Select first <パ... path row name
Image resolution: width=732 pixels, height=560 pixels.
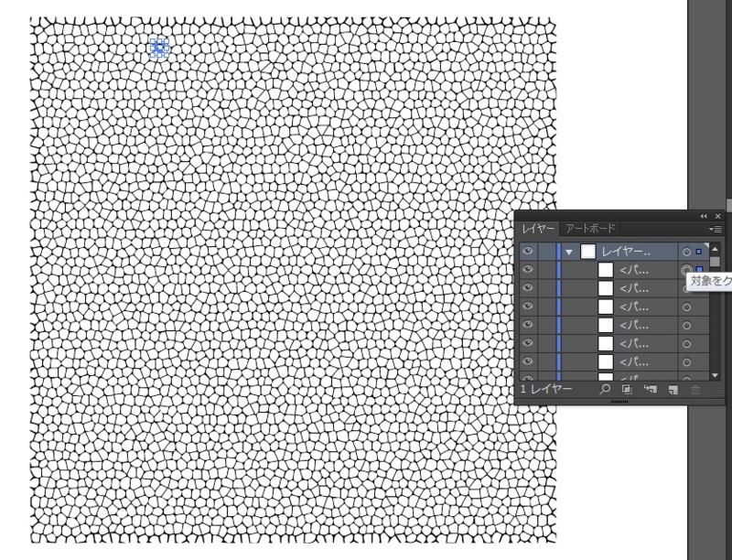coord(634,270)
